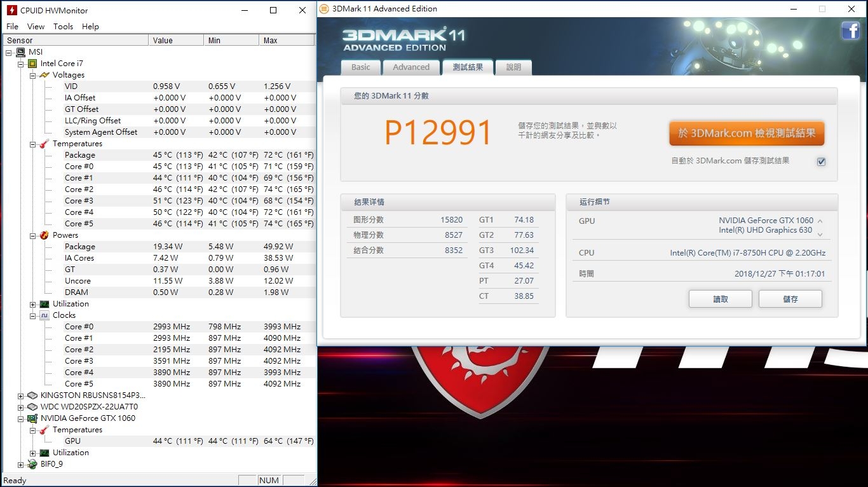Viewport: 868px width, 487px height.
Task: Click the HWMonitor title bar app icon
Action: (11, 10)
